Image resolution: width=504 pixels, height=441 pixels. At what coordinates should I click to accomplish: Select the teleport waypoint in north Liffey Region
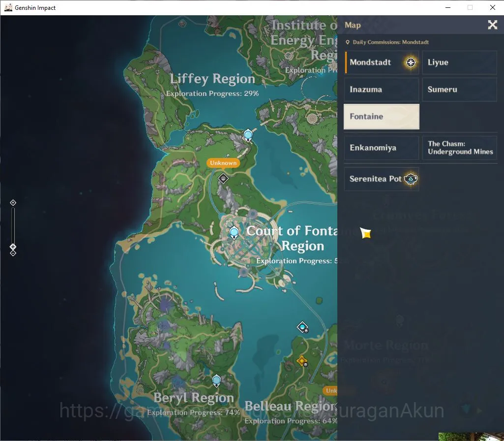point(248,135)
